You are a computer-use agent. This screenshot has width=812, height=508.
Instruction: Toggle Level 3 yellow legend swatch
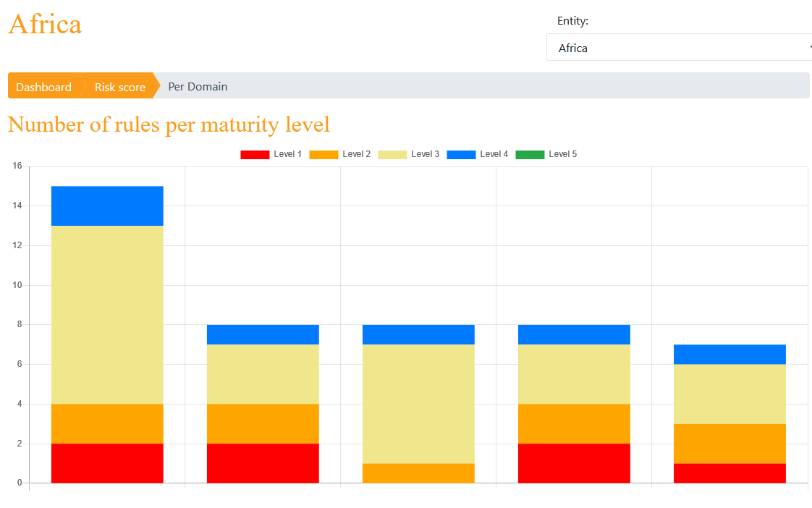[392, 154]
